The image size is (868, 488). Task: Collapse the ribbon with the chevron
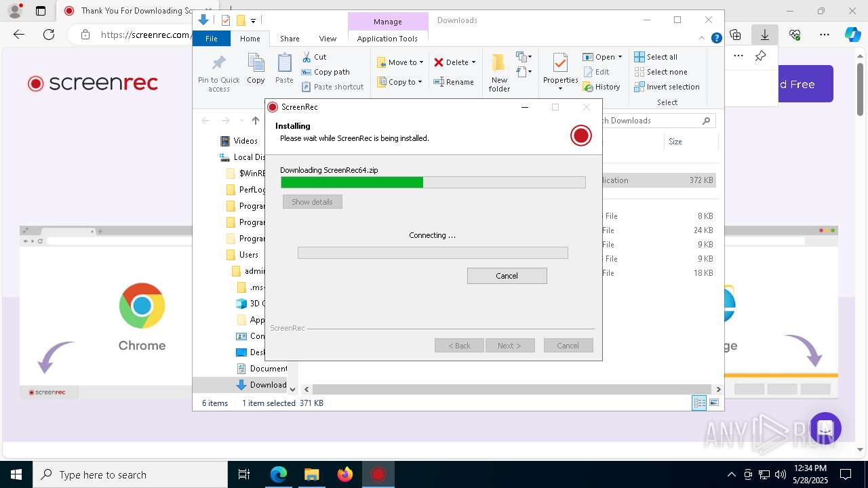703,39
